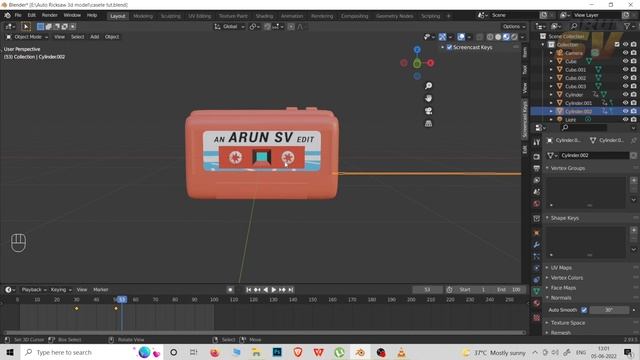Hide the Light object using its eye icon
Screen dimensions: 640x360
[x=625, y=120]
